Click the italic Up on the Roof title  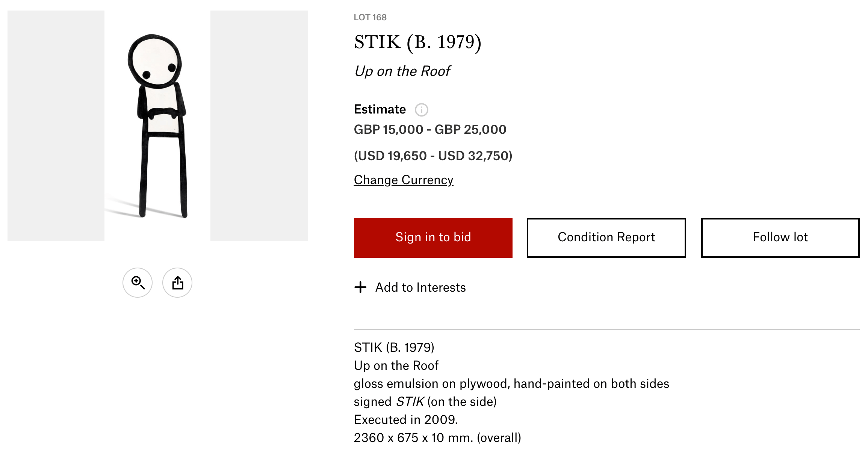(402, 71)
